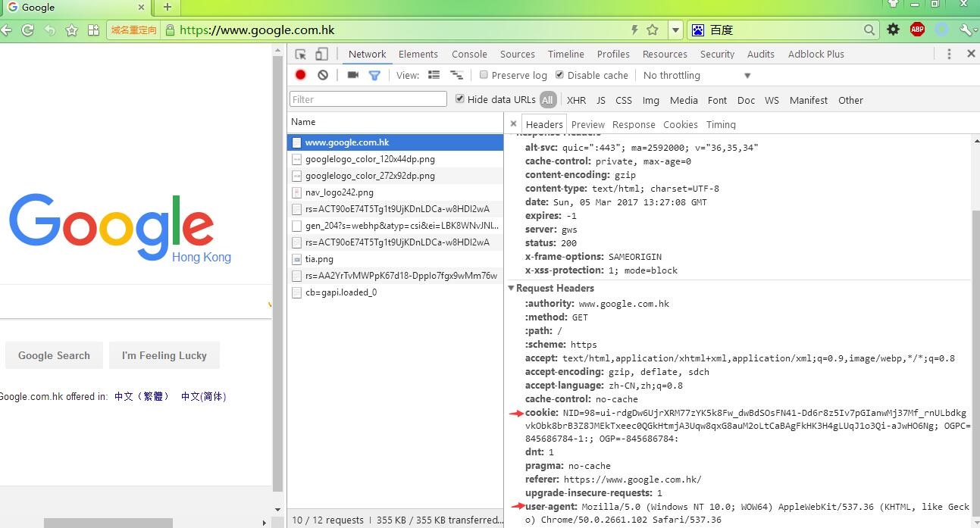980x528 pixels.
Task: Filter requests by CSS
Action: point(624,100)
